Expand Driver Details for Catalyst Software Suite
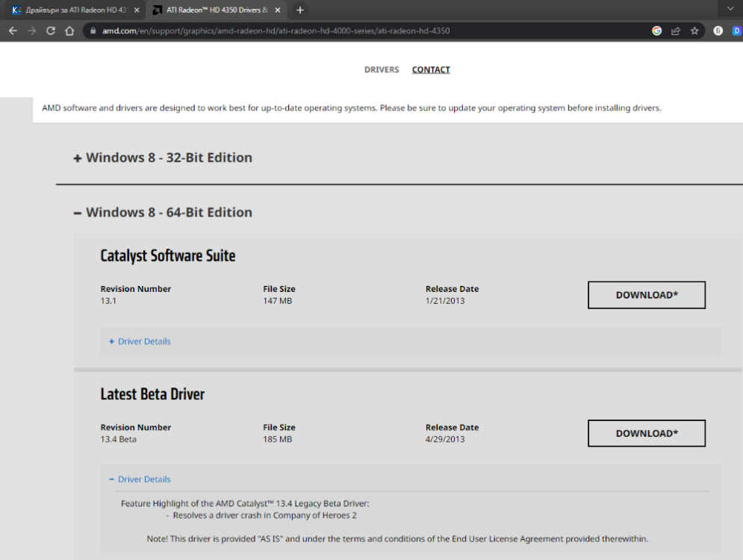 pyautogui.click(x=140, y=341)
